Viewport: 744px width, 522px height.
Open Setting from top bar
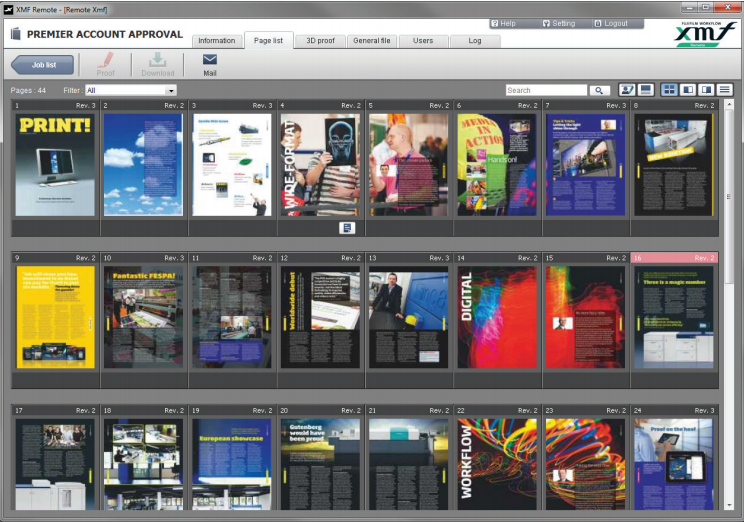559,23
